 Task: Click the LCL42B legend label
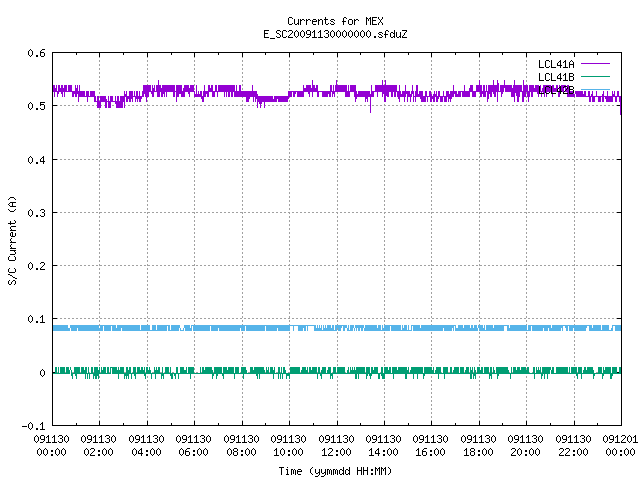coord(556,90)
